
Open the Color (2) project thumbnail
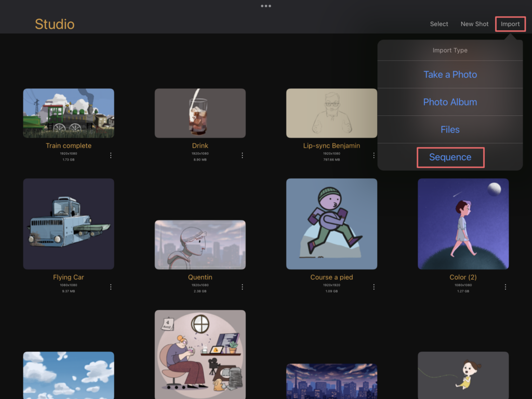(463, 223)
